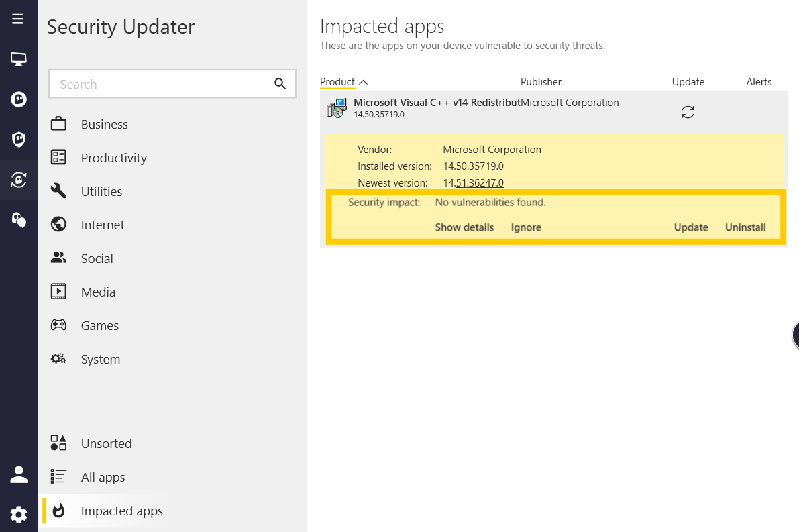Image resolution: width=799 pixels, height=532 pixels.
Task: Click the Microsoft Visual C++ installer icon
Action: (337, 108)
